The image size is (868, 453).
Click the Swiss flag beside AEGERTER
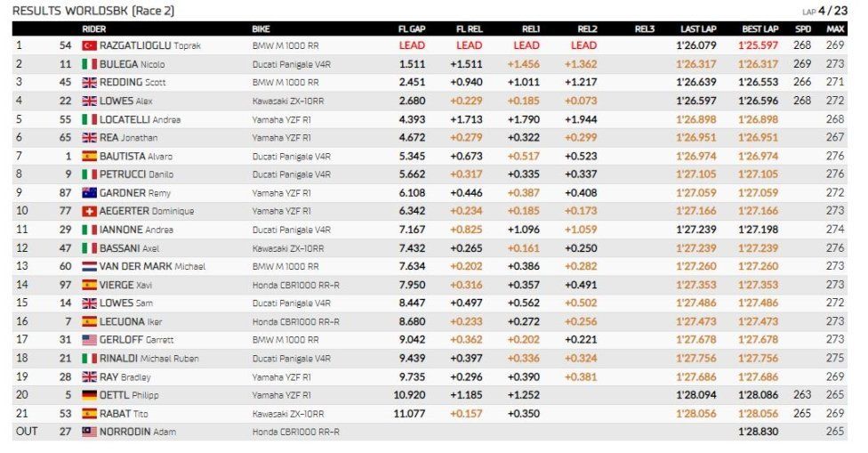89,211
